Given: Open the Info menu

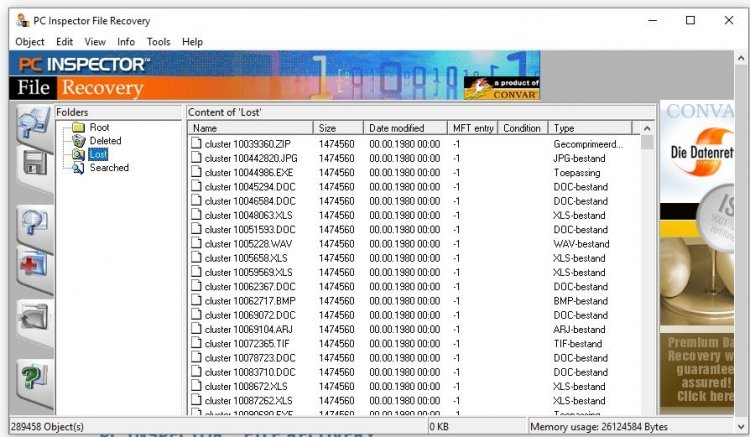Looking at the screenshot, I should [x=126, y=42].
